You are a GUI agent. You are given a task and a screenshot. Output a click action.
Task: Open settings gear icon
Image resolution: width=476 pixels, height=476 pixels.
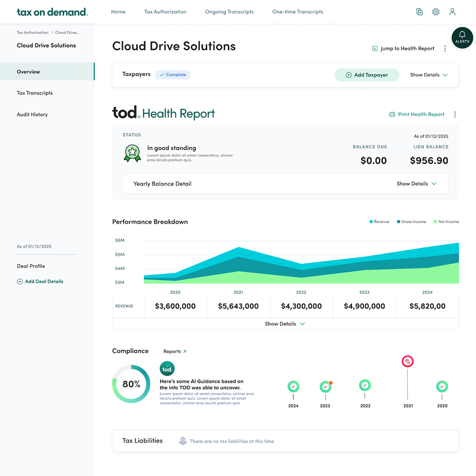436,12
